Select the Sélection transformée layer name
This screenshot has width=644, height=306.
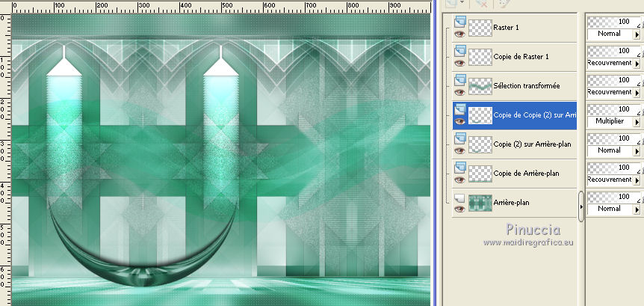pyautogui.click(x=527, y=86)
